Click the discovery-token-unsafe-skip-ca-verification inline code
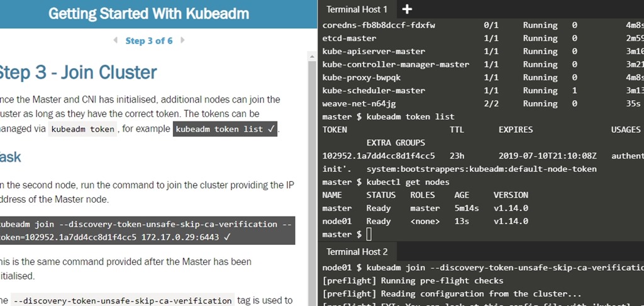644x306 pixels. pos(122,300)
